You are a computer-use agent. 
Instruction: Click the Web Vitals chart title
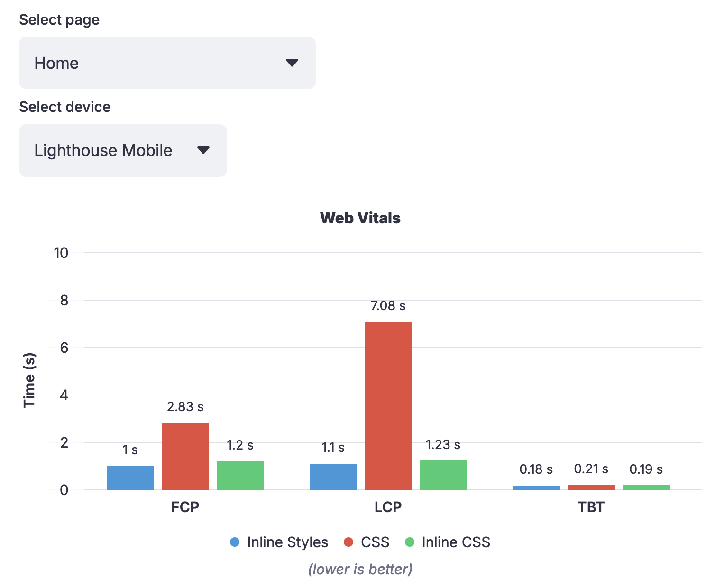[x=360, y=218]
